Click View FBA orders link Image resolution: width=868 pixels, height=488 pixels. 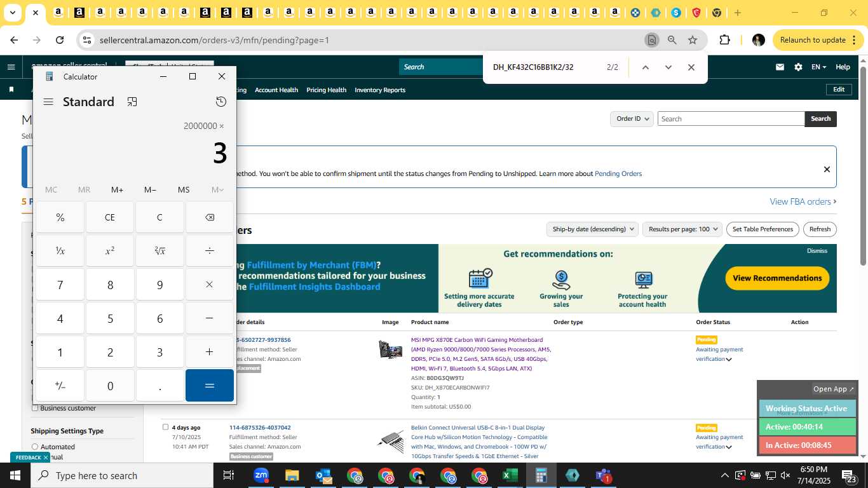coord(803,201)
